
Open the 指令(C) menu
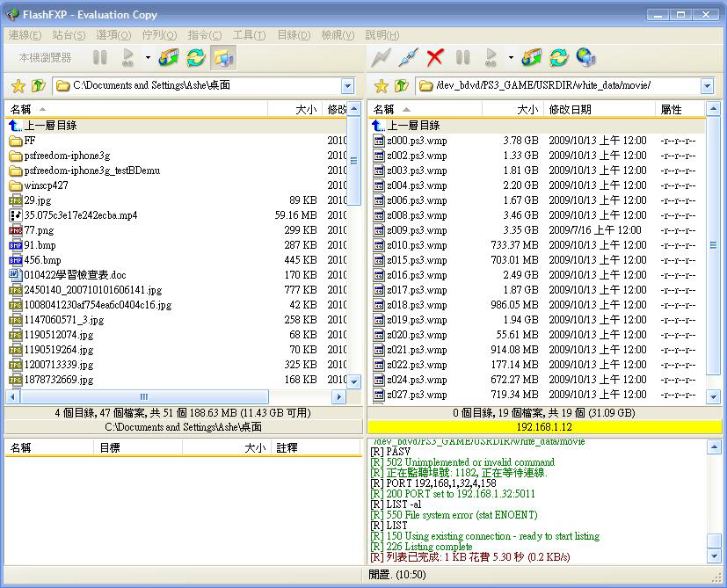click(x=205, y=35)
